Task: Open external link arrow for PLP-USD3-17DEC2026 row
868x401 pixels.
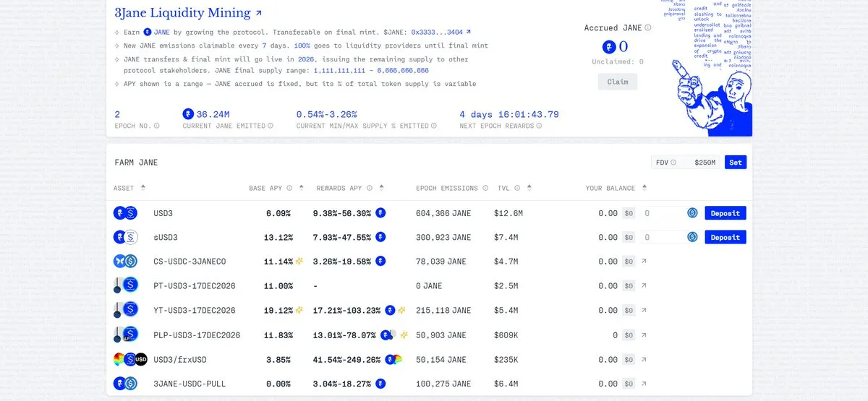Action: tap(644, 335)
